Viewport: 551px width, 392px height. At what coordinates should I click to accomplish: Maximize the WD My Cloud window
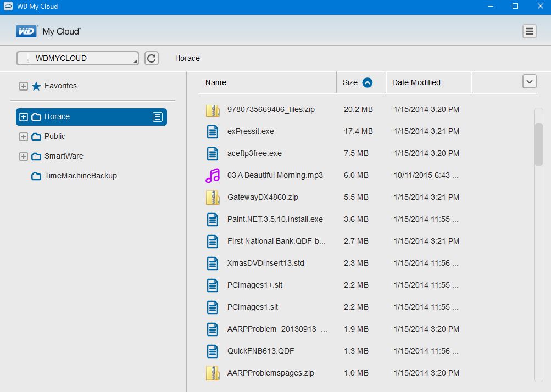[515, 6]
